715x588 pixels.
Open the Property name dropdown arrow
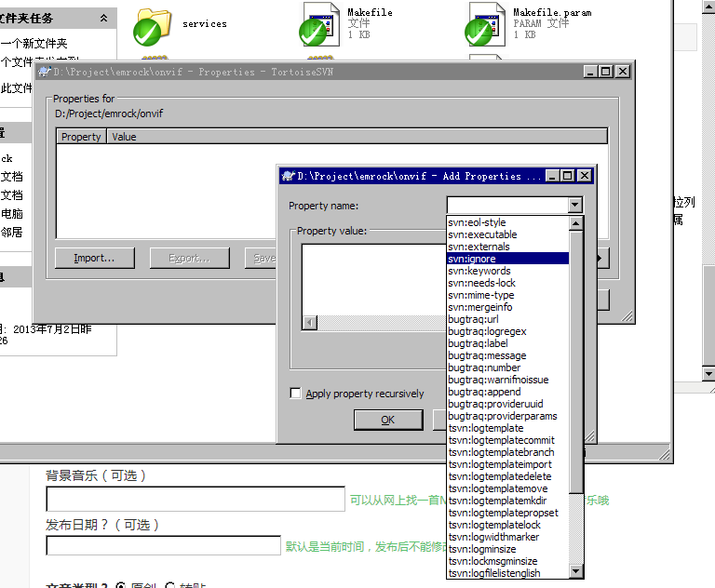coord(575,205)
